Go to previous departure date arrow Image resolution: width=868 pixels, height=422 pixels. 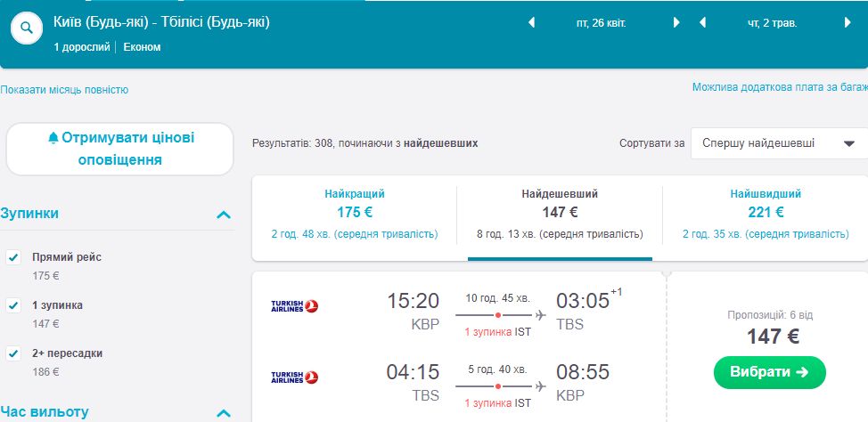click(532, 23)
